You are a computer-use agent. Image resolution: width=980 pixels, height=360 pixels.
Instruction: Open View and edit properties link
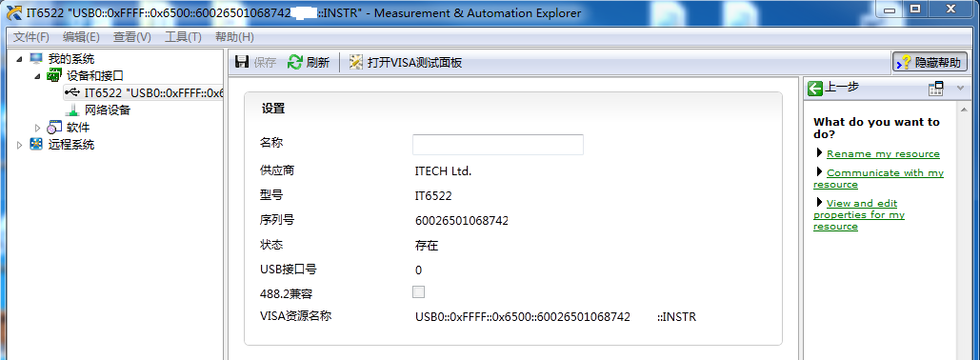coord(859,214)
